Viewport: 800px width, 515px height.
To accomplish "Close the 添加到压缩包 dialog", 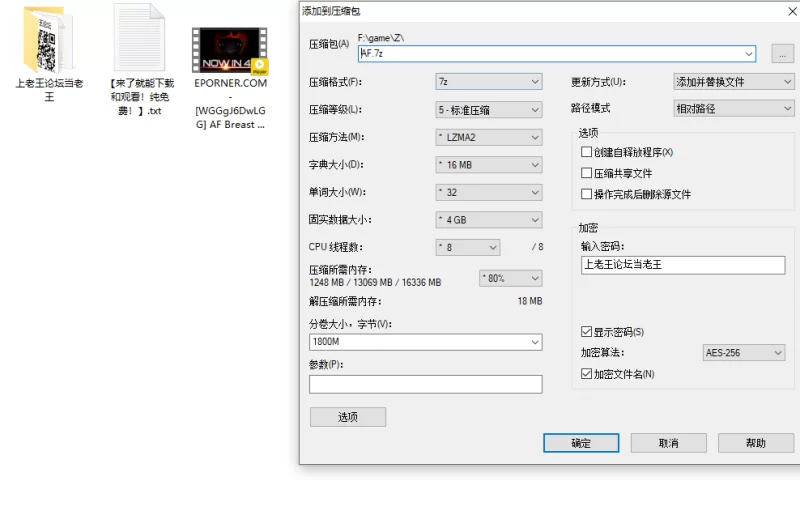I will coord(792,11).
